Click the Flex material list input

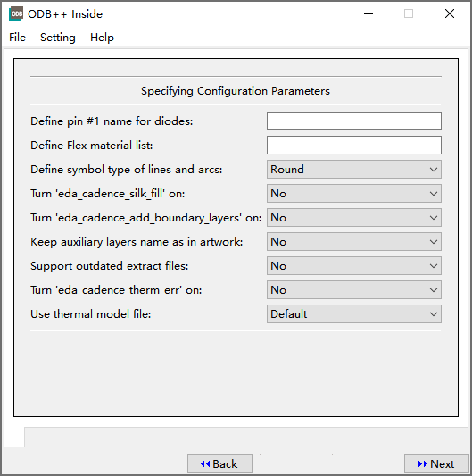[x=354, y=145]
